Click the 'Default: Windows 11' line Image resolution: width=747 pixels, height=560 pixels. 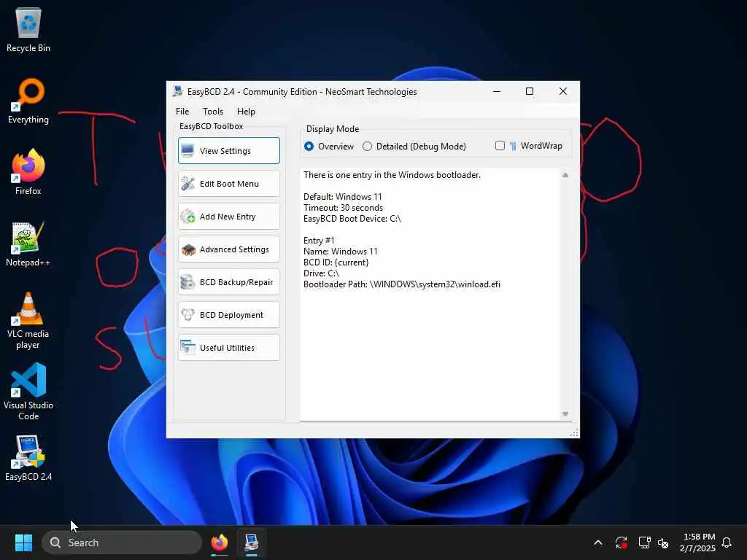tap(343, 197)
